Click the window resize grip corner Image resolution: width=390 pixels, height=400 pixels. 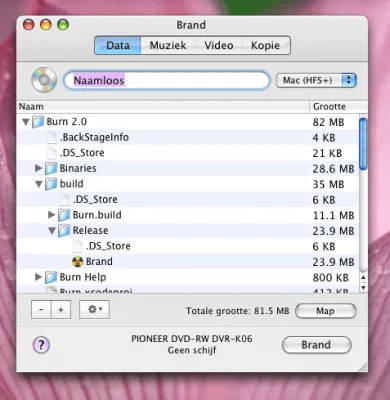point(363,367)
